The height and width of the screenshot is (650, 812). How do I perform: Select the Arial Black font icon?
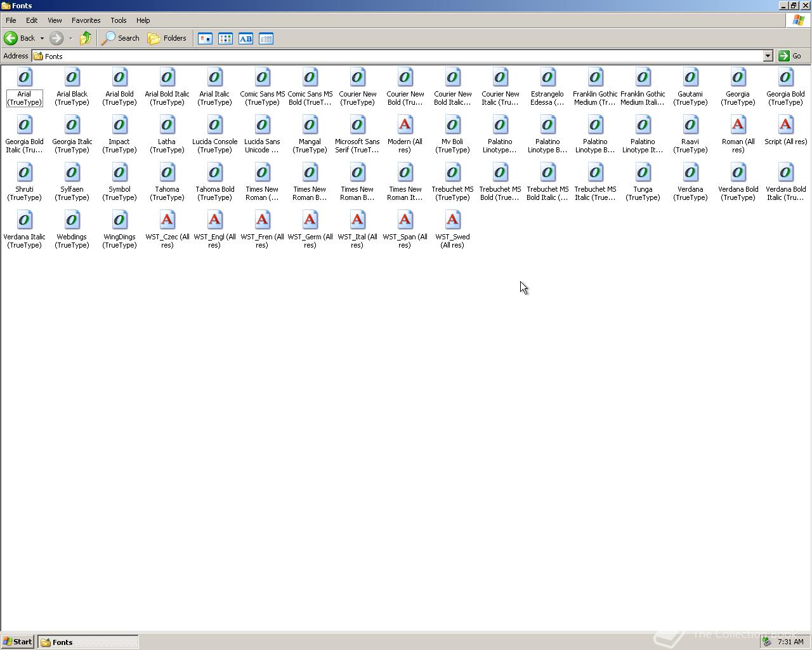tap(72, 77)
